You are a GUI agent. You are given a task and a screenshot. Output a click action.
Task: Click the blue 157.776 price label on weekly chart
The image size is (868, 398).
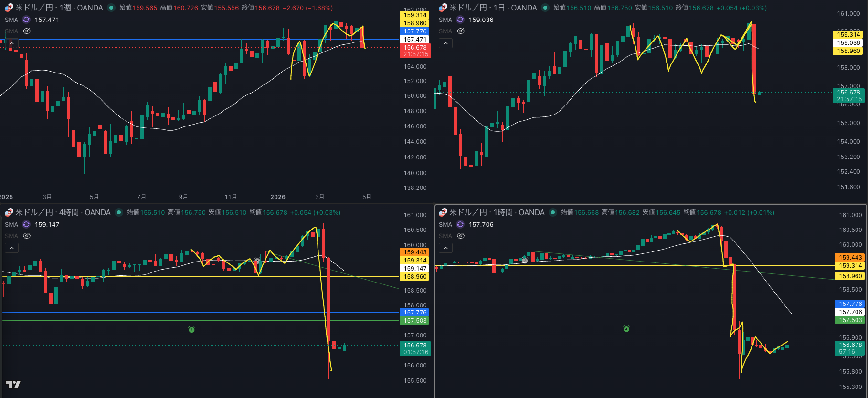(x=415, y=31)
